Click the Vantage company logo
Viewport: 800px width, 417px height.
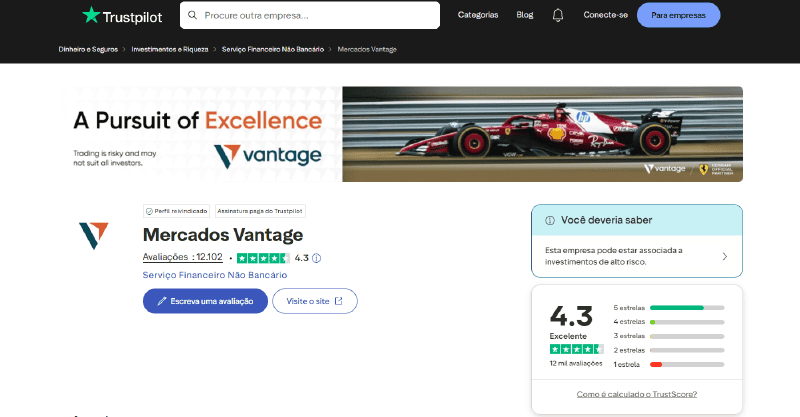(94, 235)
